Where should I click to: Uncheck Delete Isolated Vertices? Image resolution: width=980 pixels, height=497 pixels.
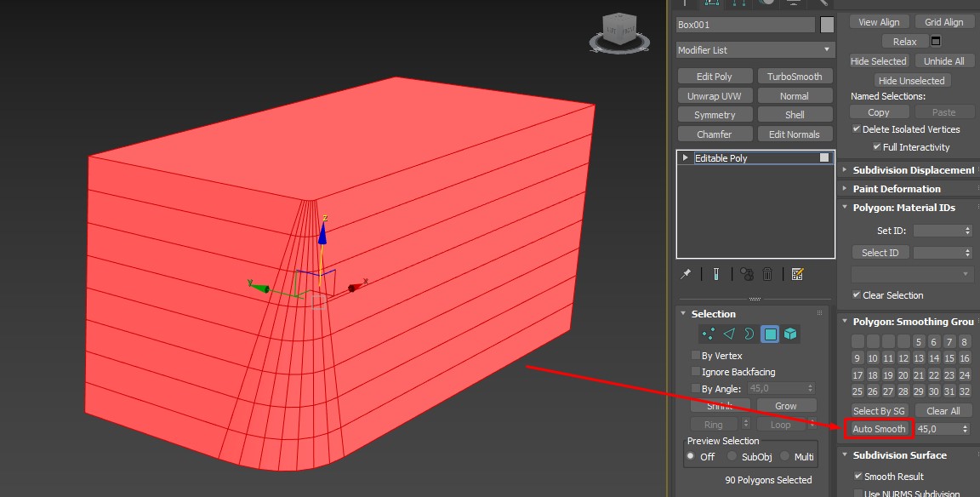857,129
